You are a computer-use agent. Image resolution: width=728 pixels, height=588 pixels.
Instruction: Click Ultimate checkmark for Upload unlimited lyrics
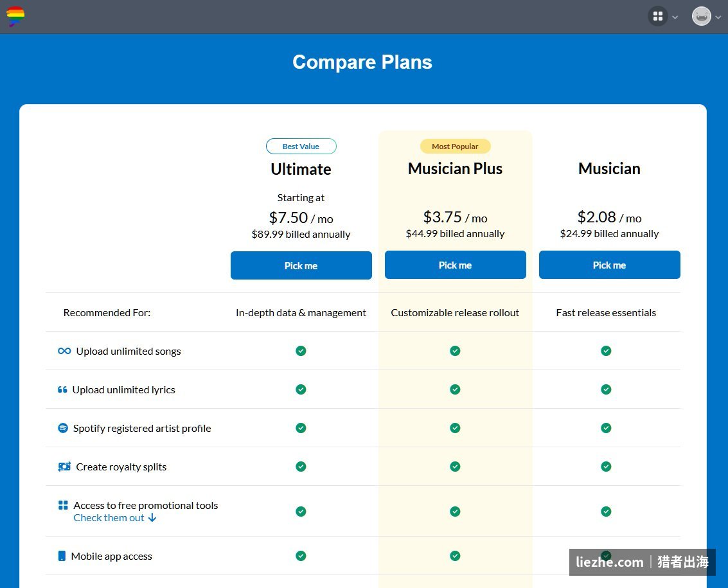coord(301,389)
